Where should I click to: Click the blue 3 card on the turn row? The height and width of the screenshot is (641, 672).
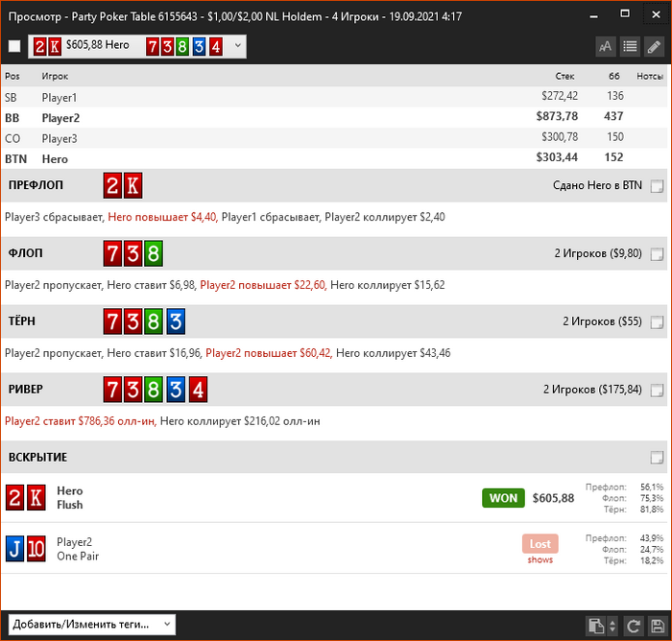pyautogui.click(x=176, y=321)
